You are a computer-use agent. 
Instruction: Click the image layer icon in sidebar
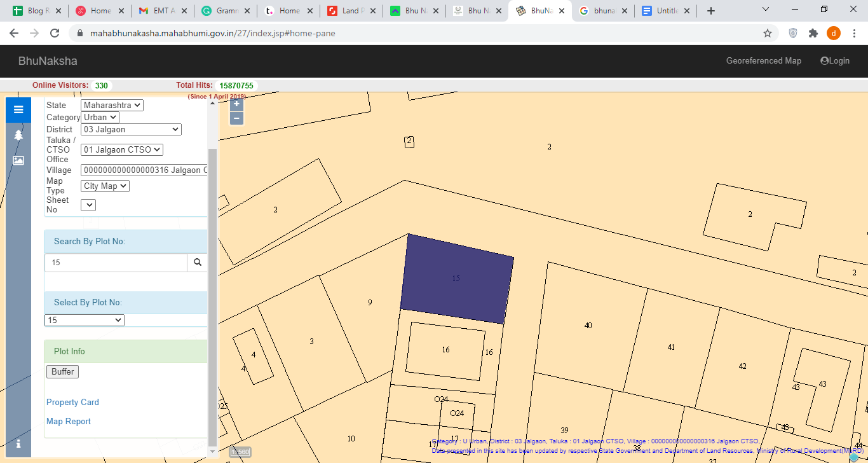(x=18, y=160)
